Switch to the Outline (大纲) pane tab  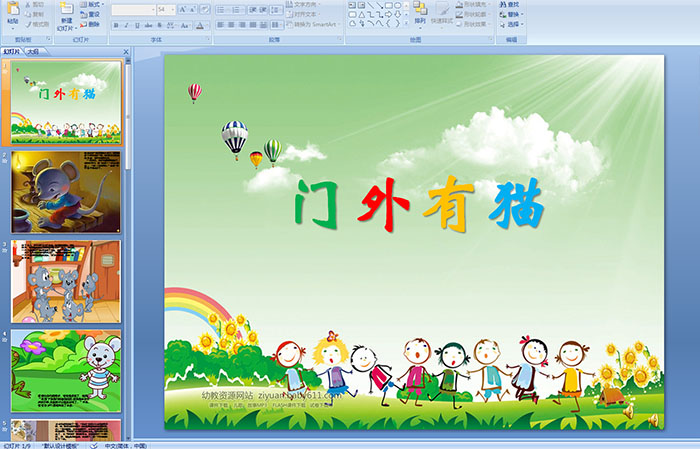(x=33, y=52)
